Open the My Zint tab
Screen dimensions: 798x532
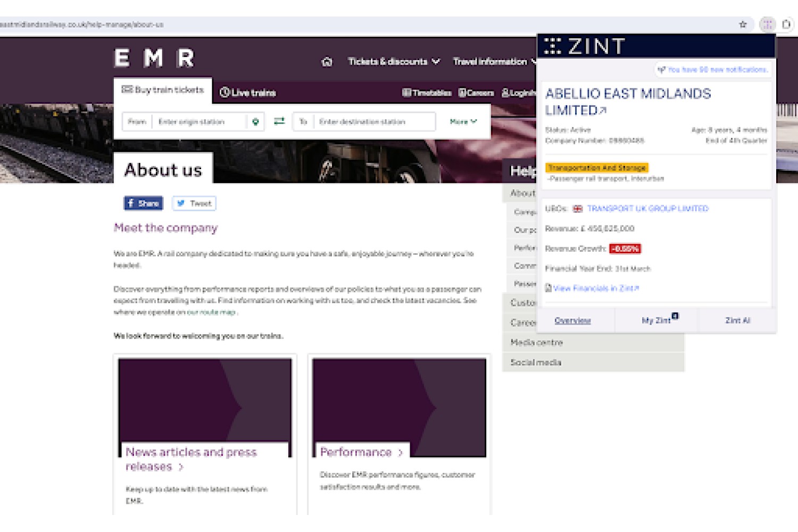(x=656, y=320)
